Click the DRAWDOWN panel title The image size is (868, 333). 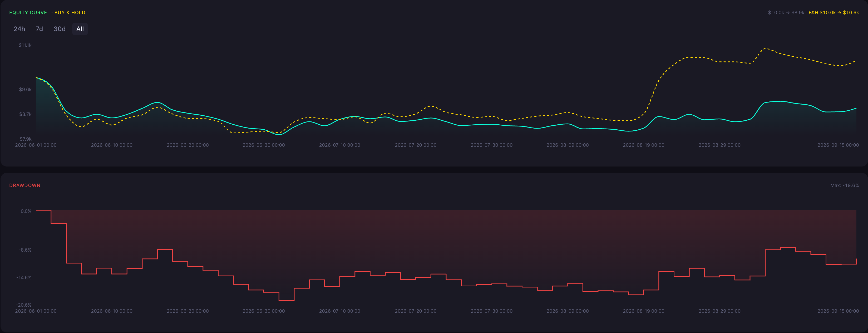point(24,185)
